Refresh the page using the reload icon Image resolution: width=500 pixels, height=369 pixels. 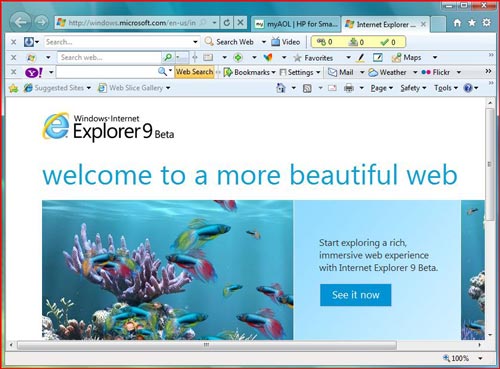tap(227, 23)
